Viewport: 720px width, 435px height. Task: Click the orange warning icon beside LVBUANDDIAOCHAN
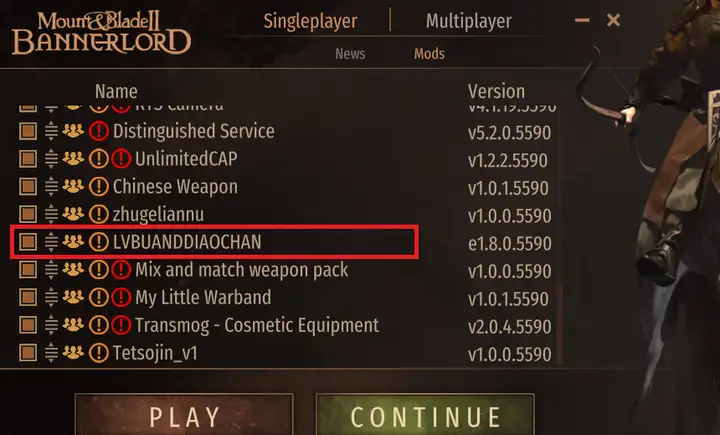[98, 242]
